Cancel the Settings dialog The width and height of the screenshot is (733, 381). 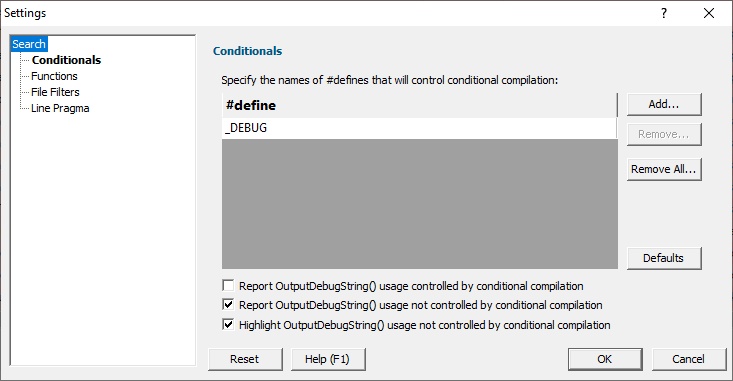pyautogui.click(x=689, y=359)
